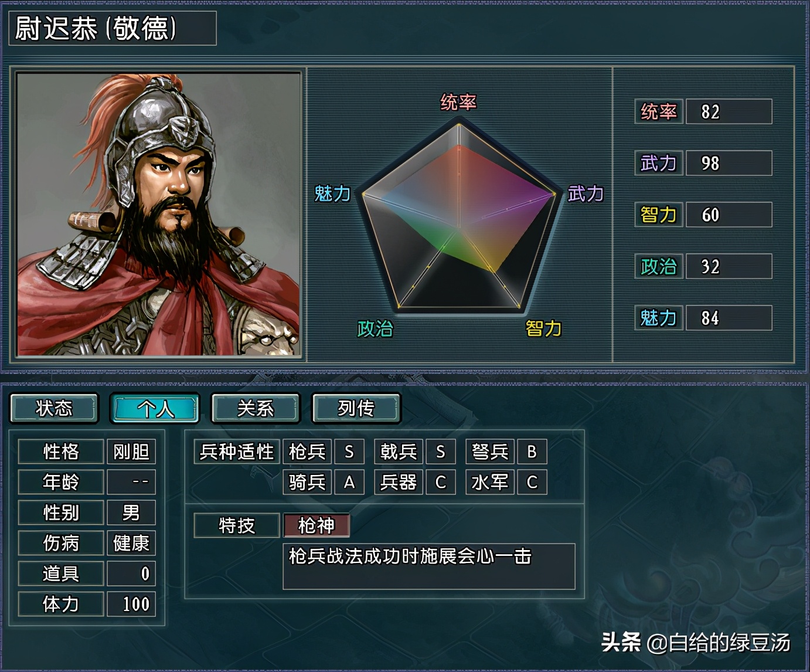The height and width of the screenshot is (672, 810).
Task: Click the 武力 value field showing 98
Action: [x=729, y=163]
